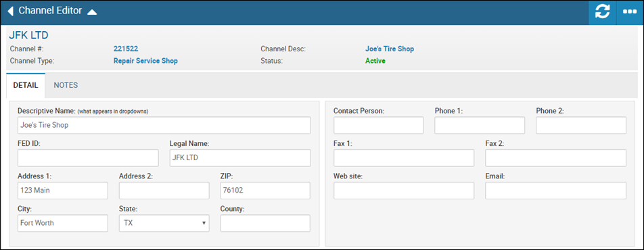The height and width of the screenshot is (250, 644).
Task: Focus the Descriptive Name input field
Action: (x=164, y=125)
